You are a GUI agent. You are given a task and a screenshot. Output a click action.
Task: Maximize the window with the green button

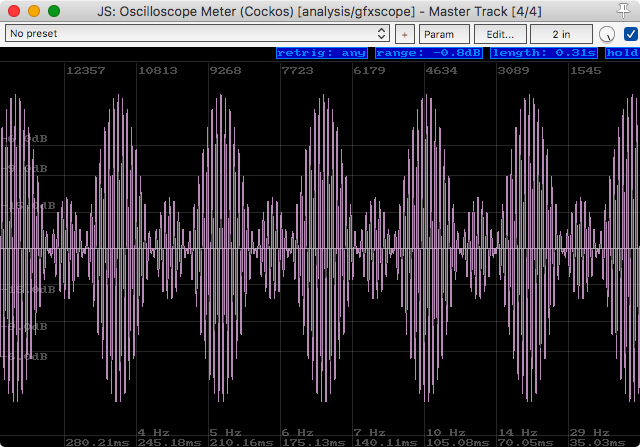[53, 11]
